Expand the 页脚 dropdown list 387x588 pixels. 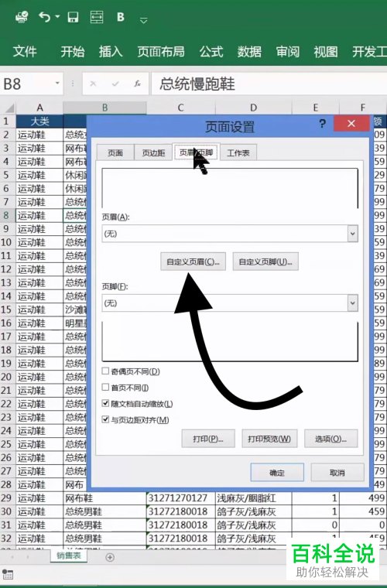[x=352, y=303]
